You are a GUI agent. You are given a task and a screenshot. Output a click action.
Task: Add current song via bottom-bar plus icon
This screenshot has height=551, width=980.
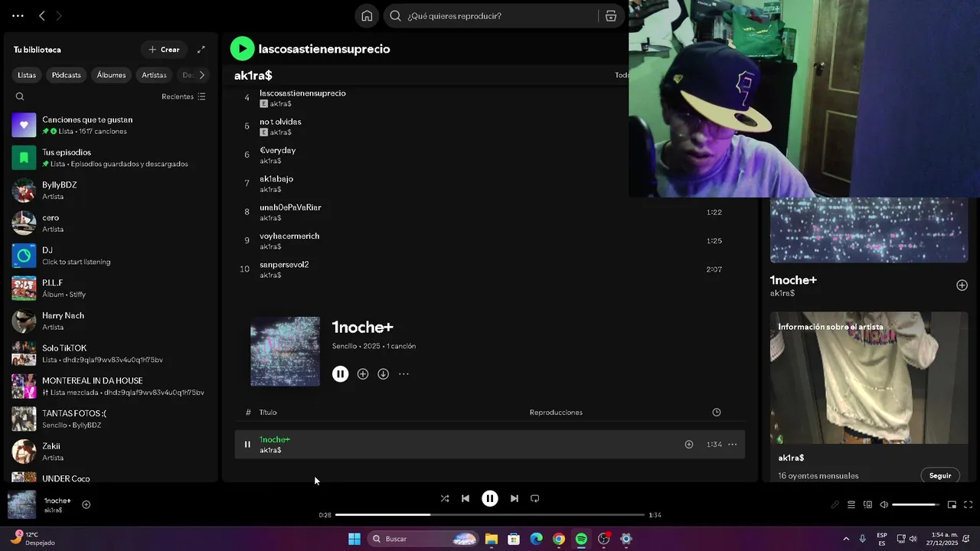pyautogui.click(x=87, y=505)
